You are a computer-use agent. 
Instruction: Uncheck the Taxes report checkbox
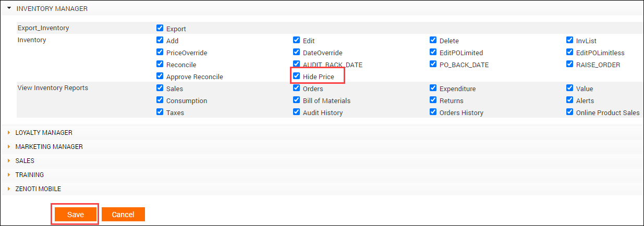160,112
